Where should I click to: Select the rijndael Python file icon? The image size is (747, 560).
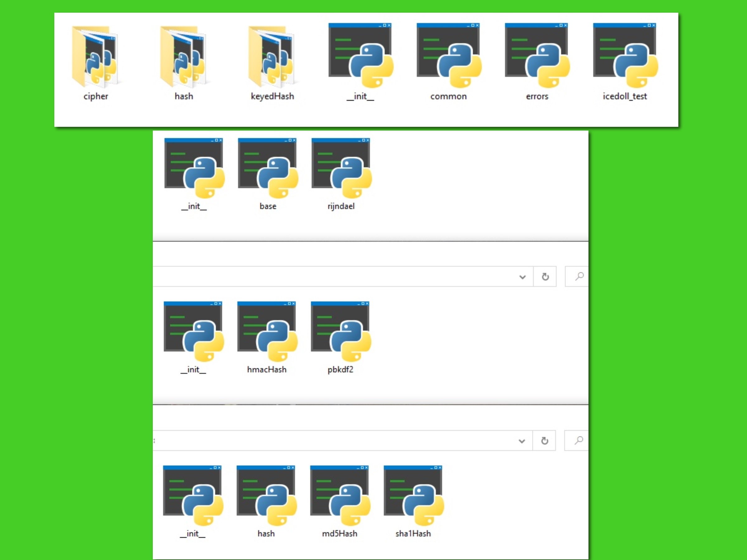click(341, 168)
